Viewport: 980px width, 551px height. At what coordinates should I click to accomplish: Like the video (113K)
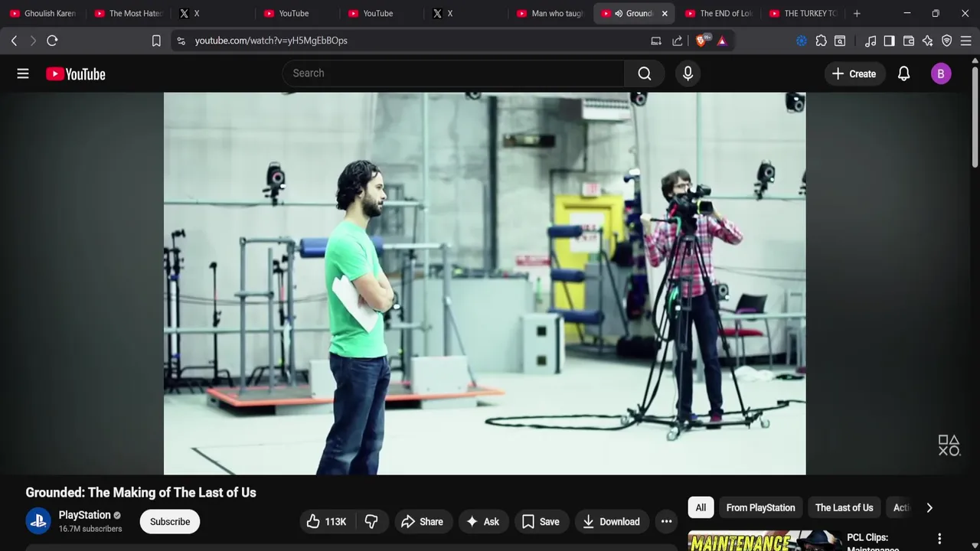[326, 521]
